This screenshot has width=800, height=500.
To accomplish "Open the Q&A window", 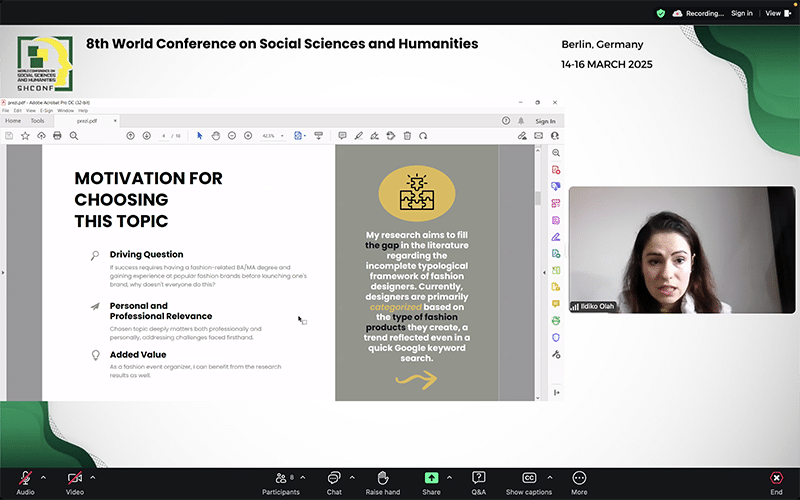I will tap(479, 479).
